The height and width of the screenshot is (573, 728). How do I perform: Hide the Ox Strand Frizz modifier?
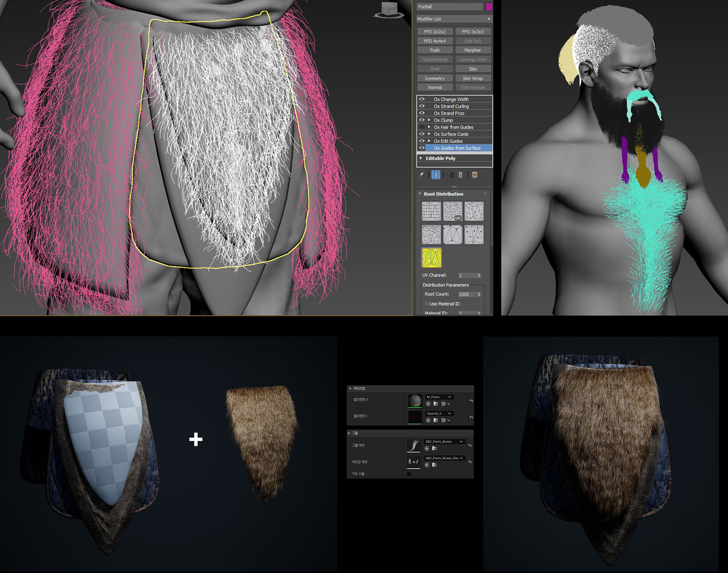point(422,113)
